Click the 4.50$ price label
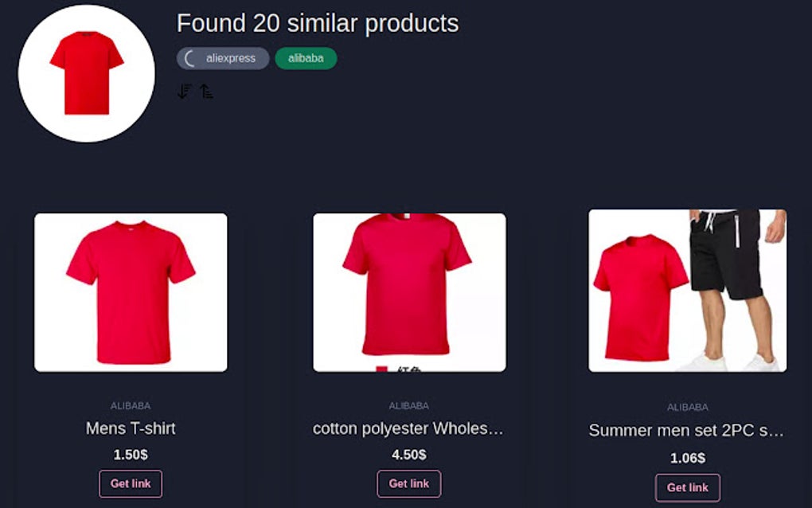812x508 pixels. (x=408, y=455)
